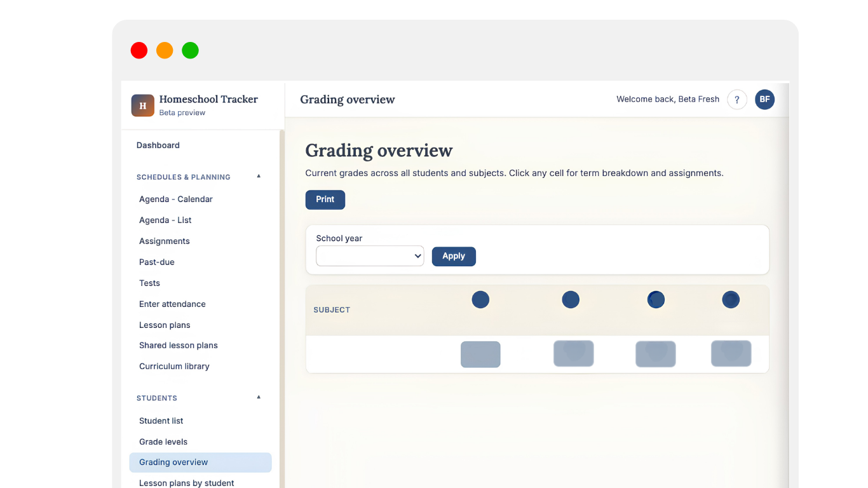The image size is (868, 488).
Task: Click the first student avatar in table header
Action: click(x=480, y=300)
